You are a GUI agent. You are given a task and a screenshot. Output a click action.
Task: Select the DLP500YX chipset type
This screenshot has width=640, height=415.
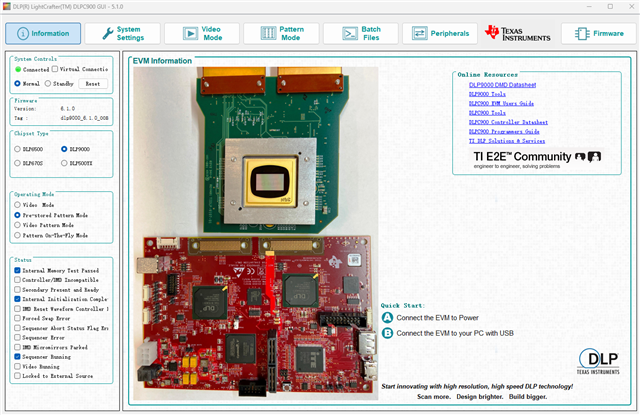tap(64, 163)
